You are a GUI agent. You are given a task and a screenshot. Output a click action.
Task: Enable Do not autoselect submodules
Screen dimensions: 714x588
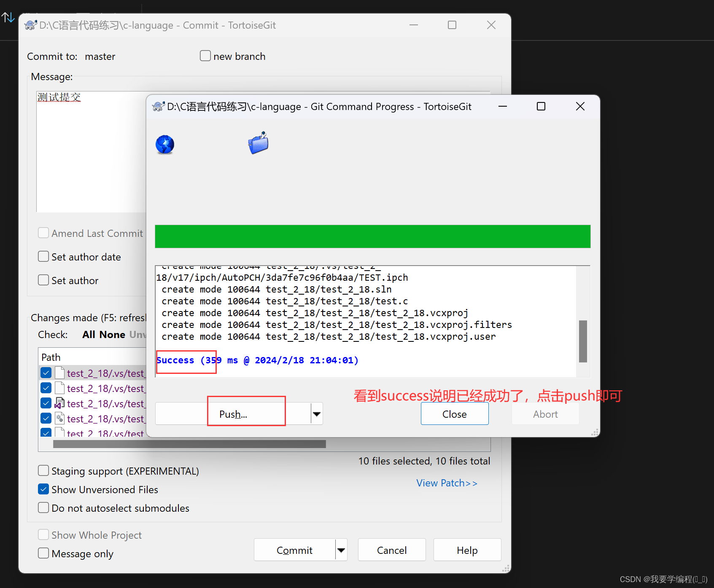click(43, 507)
